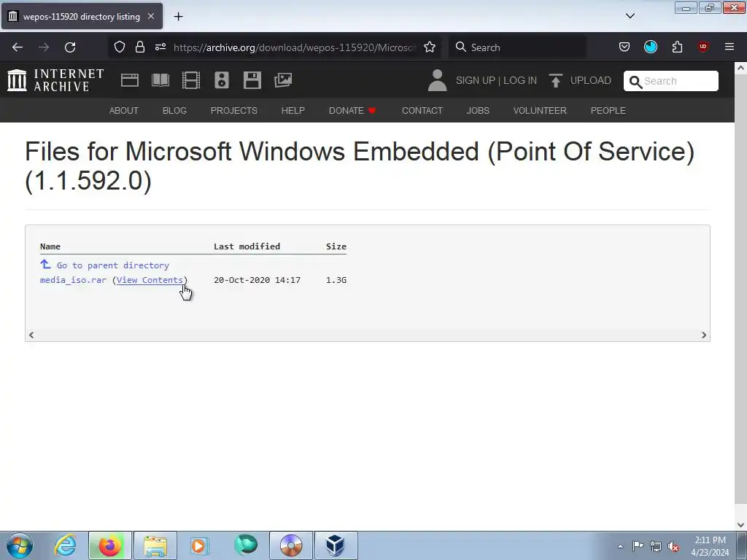This screenshot has width=747, height=560.
Task: Bookmark this page with the star
Action: (430, 47)
